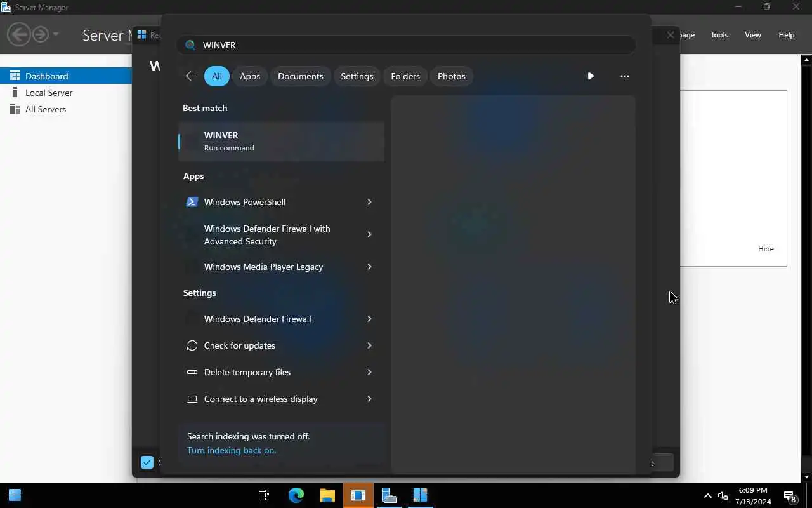
Task: Open the Help menu in Server Manager
Action: point(787,35)
